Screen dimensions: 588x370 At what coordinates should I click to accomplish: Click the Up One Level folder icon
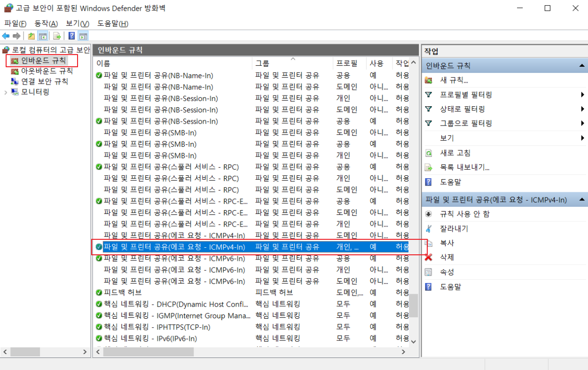(31, 36)
